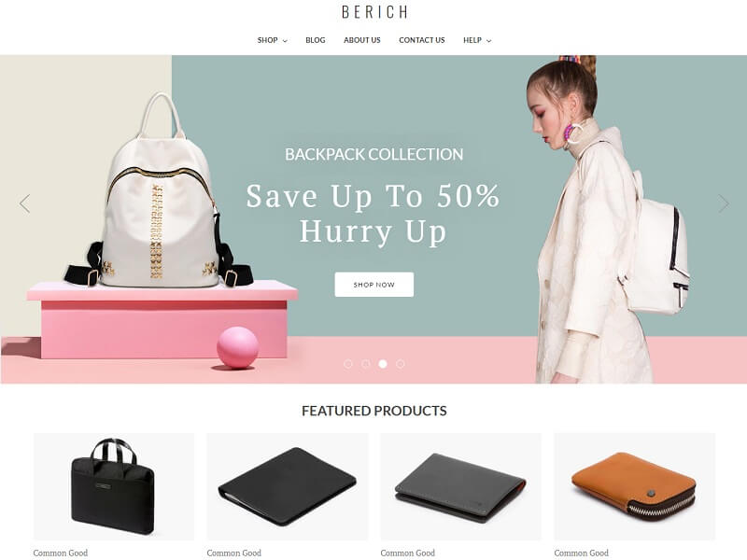Screen dimensions: 747x560
Task: Expand the SHOP dropdown menu
Action: tap(272, 40)
